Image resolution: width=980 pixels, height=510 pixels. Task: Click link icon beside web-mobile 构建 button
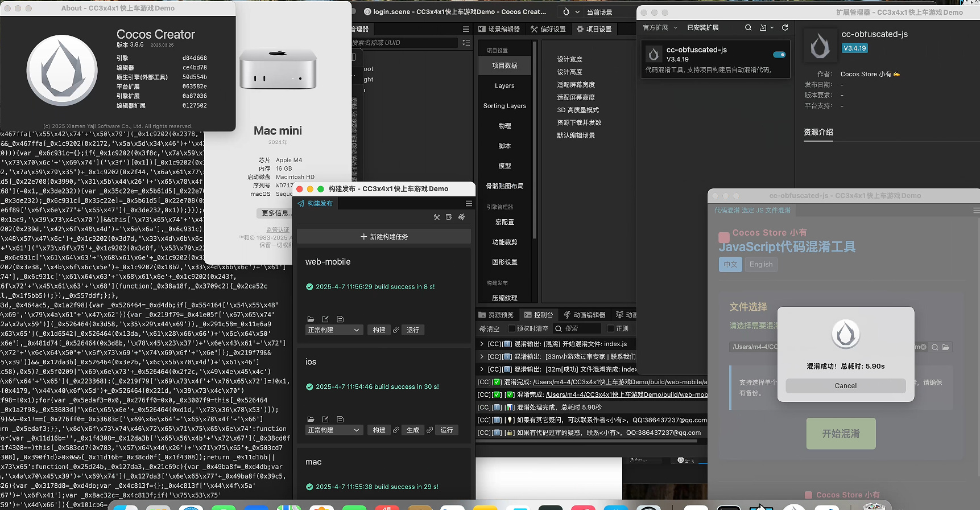(x=396, y=330)
